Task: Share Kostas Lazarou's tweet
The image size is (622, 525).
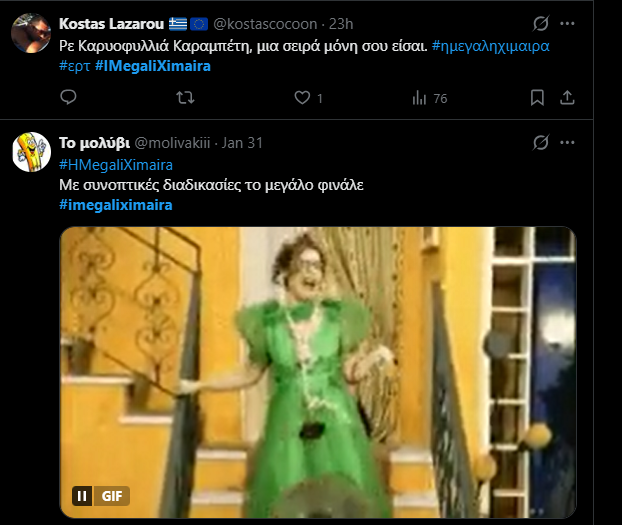Action: 567,98
